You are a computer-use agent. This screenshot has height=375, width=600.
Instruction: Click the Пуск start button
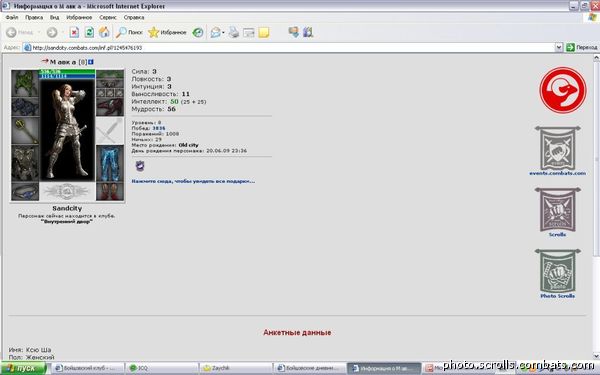click(23, 368)
